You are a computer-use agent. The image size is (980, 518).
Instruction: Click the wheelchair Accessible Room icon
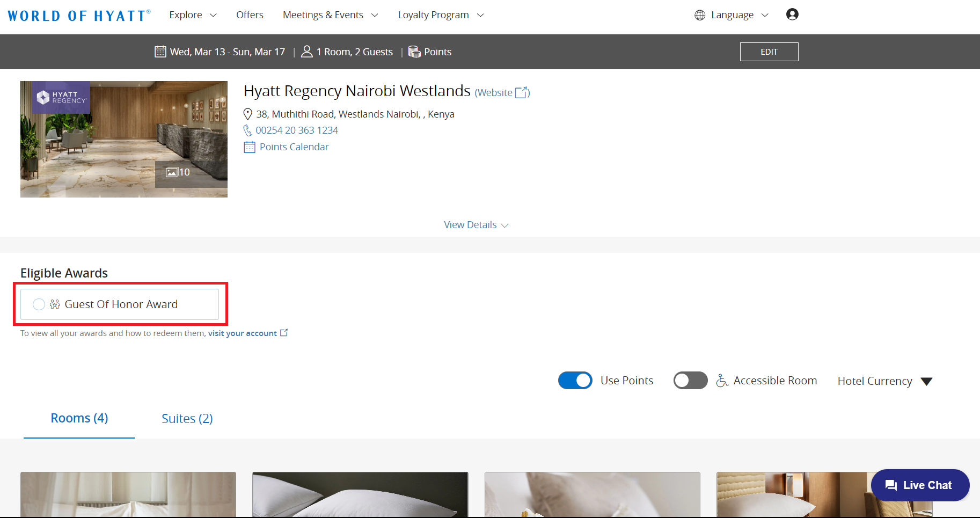[722, 381]
